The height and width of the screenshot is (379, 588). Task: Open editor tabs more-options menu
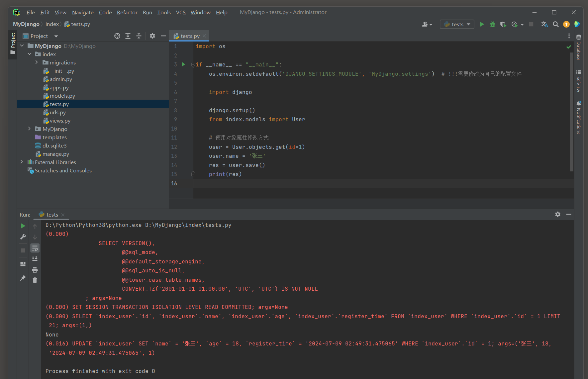pos(569,36)
